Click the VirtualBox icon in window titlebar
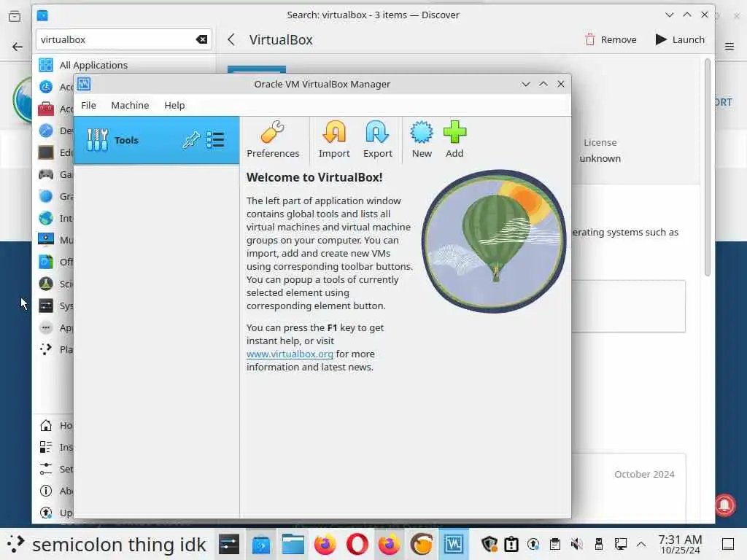The width and height of the screenshot is (747, 560). click(x=84, y=84)
